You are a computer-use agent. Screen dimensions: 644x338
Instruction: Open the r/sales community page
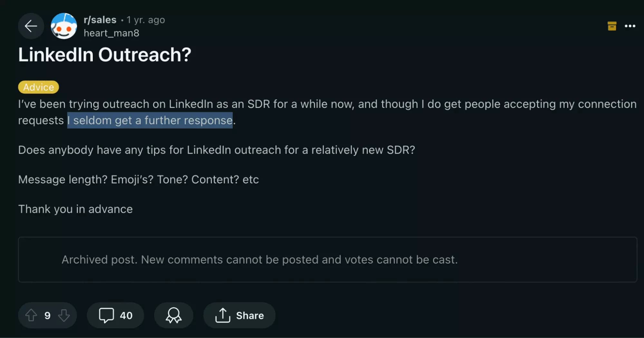(x=100, y=20)
